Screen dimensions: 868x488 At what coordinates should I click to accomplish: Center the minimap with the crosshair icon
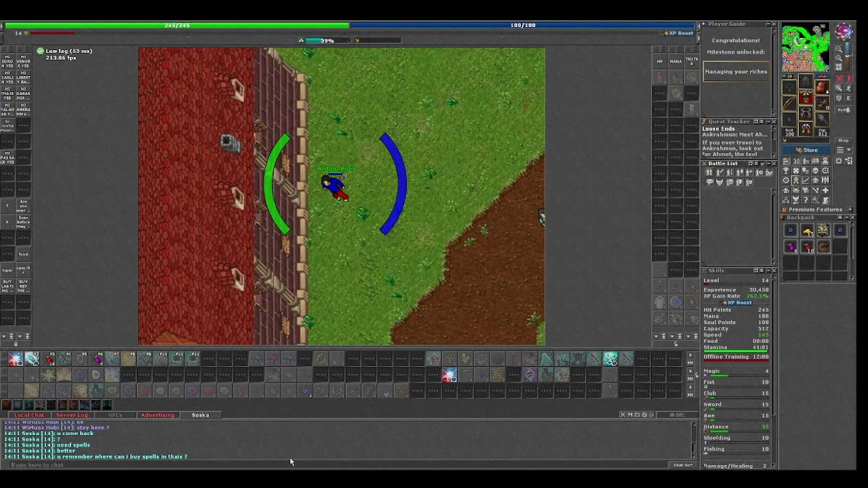point(839,66)
